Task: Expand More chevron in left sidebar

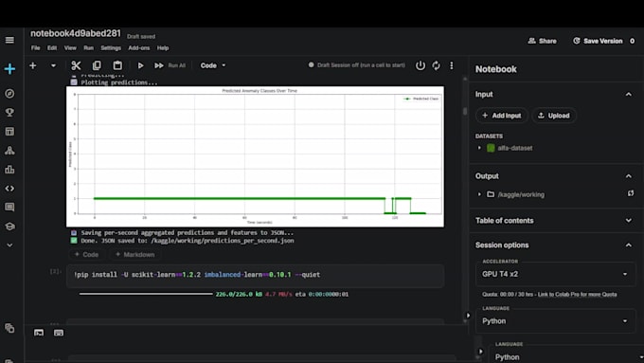Action: [x=9, y=245]
